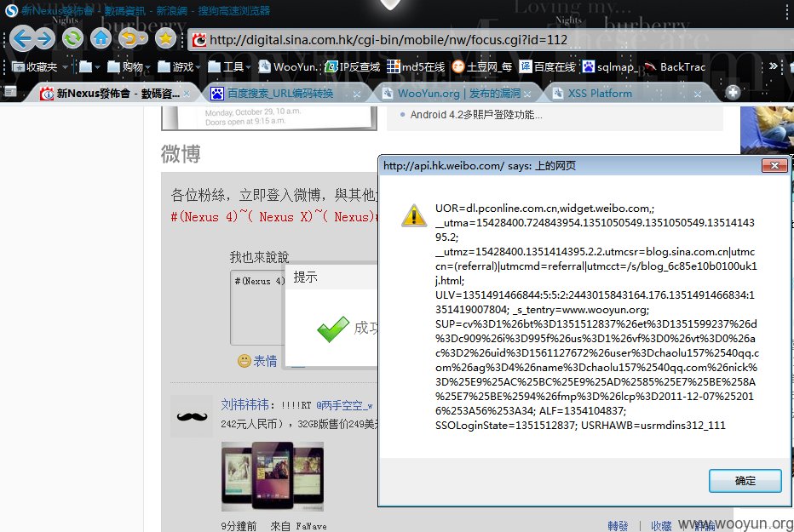Viewport: 794px width, 532px height.
Task: Open the 百度在线 translate bookmark
Action: tap(548, 66)
